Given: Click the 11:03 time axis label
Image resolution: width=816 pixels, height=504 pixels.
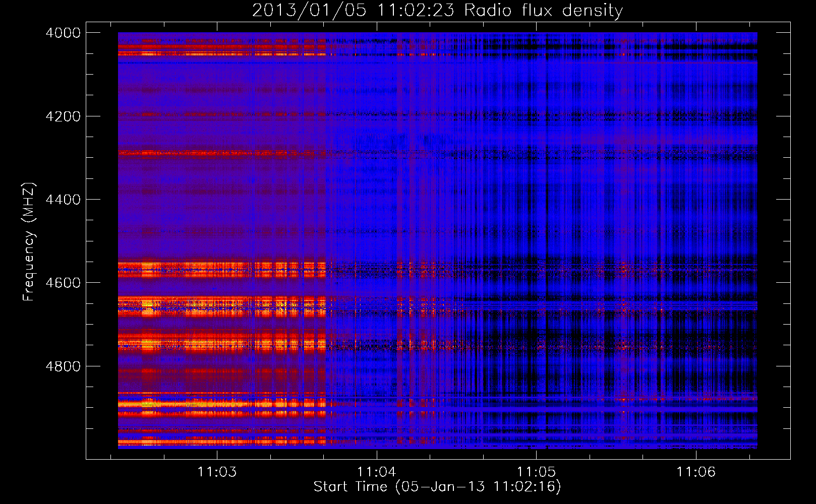Looking at the screenshot, I should (217, 472).
